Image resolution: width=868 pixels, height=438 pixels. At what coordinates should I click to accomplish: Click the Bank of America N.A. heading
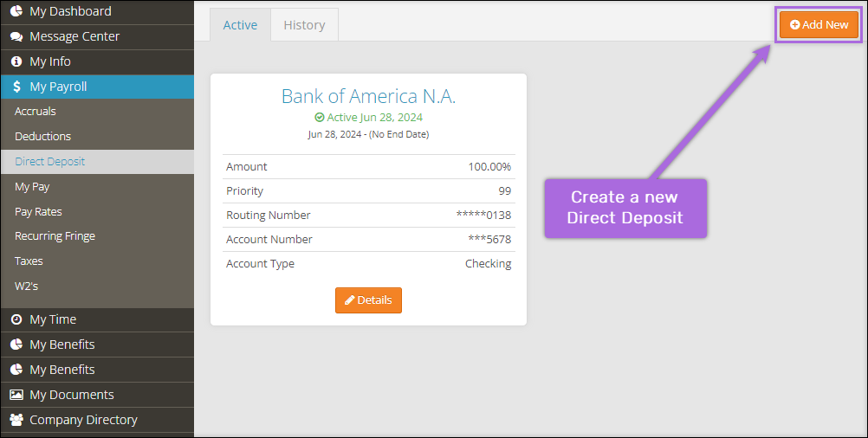tap(368, 96)
